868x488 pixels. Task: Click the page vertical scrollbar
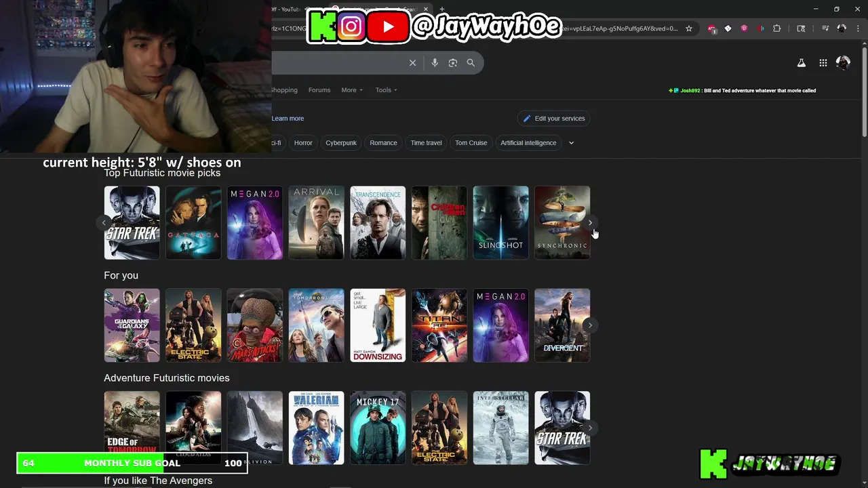pyautogui.click(x=864, y=91)
